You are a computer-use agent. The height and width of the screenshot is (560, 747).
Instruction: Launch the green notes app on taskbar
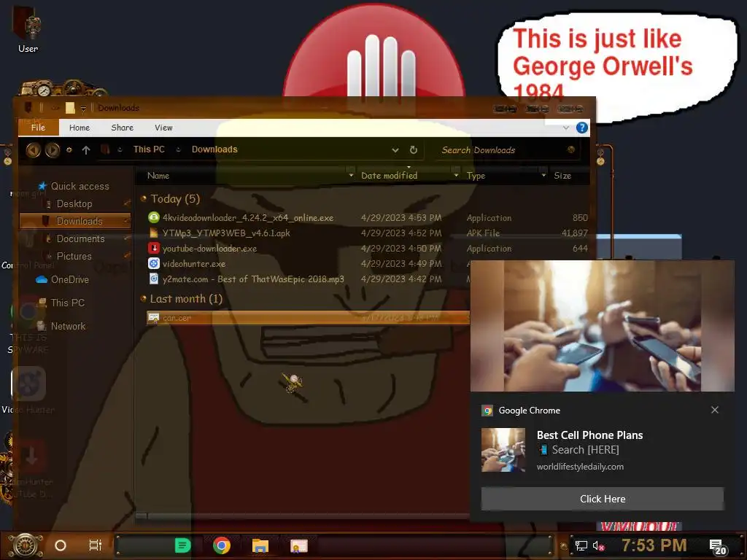coord(182,545)
